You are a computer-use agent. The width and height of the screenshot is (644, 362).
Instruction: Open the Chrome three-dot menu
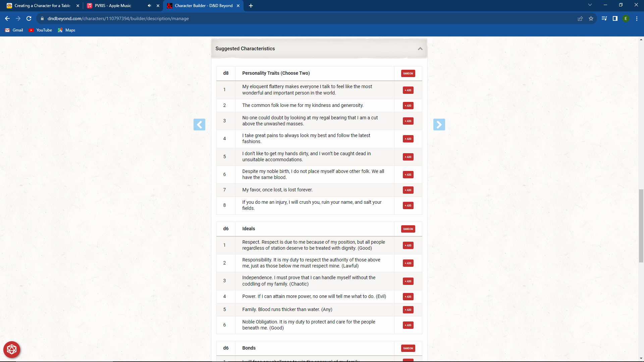[x=637, y=18]
